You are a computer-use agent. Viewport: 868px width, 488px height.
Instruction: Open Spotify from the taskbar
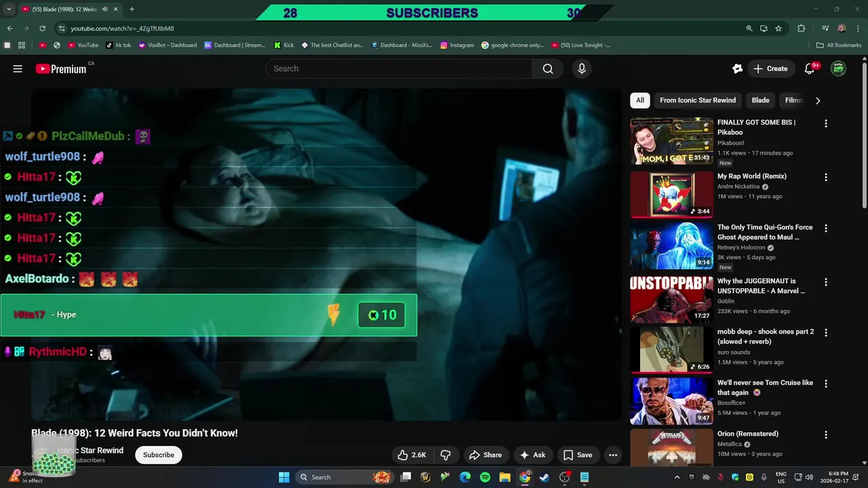pos(485,477)
